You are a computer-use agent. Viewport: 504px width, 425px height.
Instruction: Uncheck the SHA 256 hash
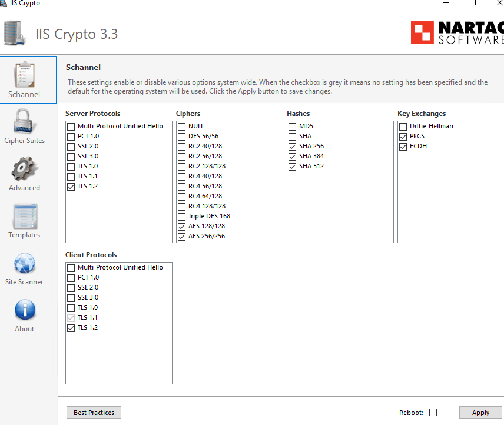[292, 147]
